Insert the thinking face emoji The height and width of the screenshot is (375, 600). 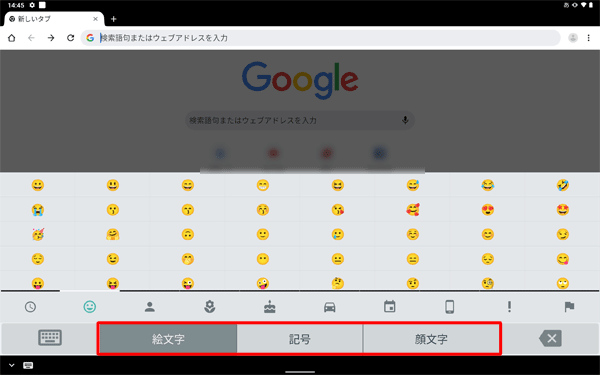point(338,283)
